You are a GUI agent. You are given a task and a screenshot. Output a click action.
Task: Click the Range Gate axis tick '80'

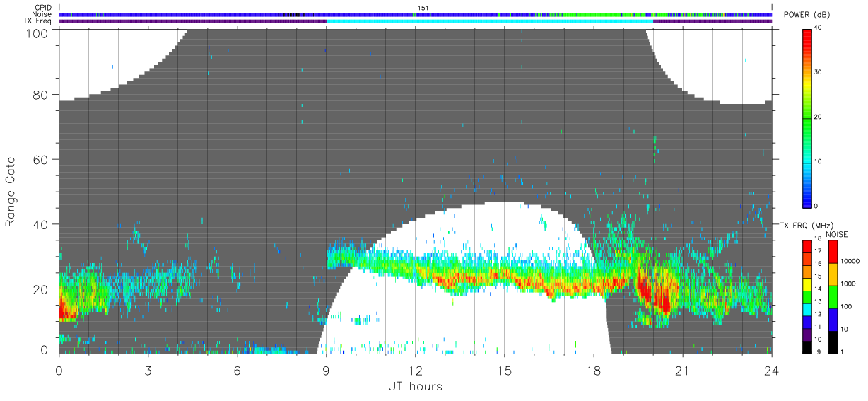(x=42, y=95)
